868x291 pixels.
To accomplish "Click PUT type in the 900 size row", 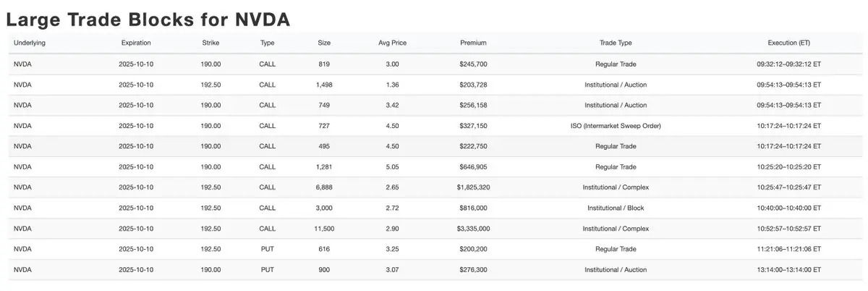I will (268, 269).
